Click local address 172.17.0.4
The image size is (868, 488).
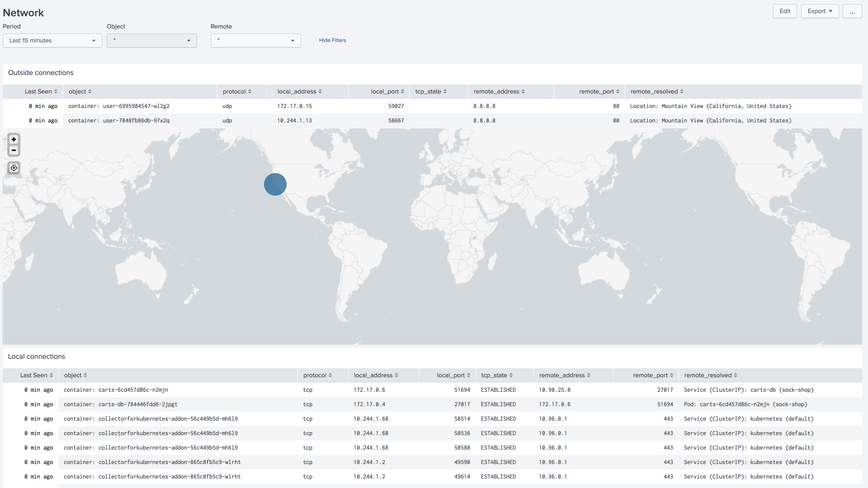pos(369,404)
